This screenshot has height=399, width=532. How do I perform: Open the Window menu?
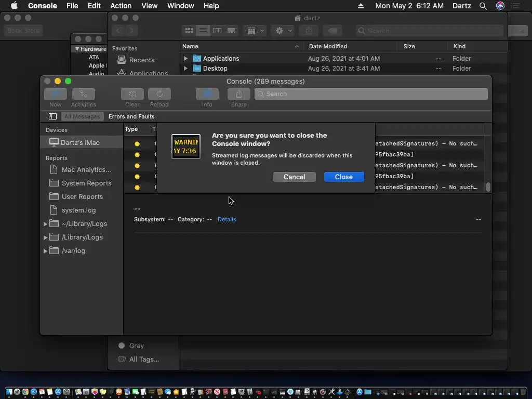coord(180,6)
